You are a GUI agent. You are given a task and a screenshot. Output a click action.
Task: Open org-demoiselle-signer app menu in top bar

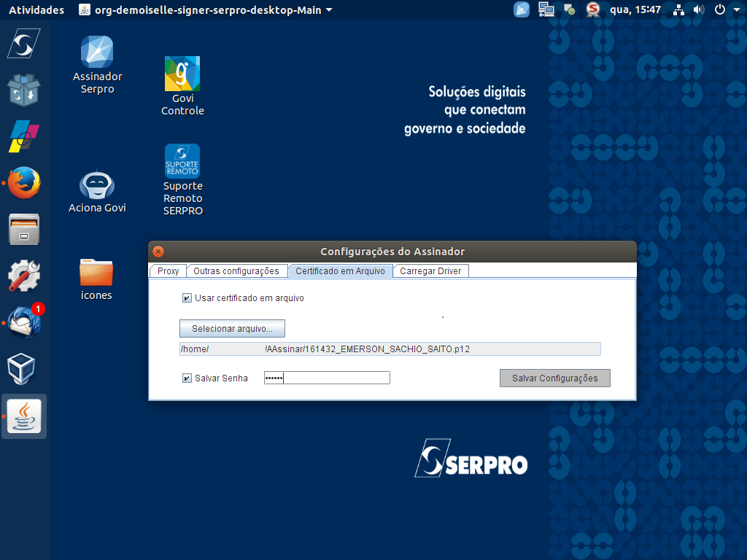[205, 9]
